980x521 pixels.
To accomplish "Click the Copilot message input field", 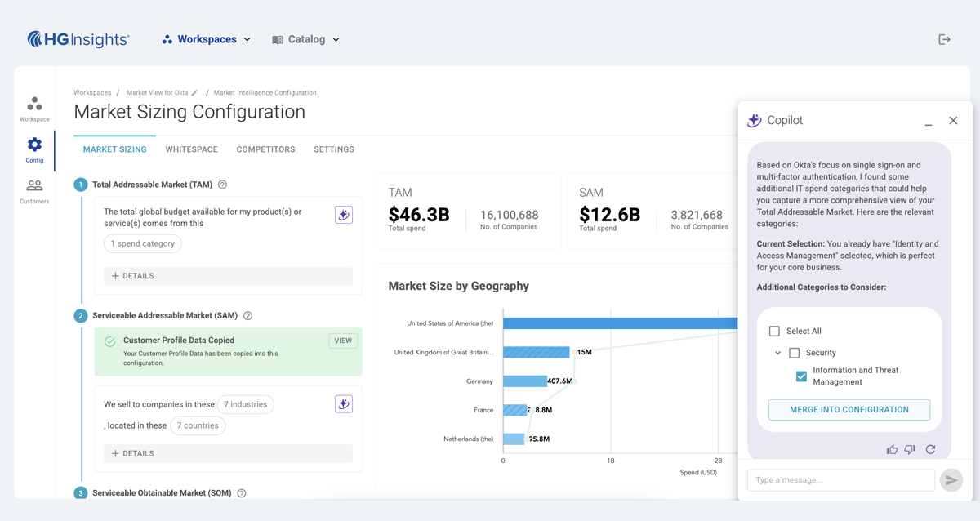I will [840, 480].
